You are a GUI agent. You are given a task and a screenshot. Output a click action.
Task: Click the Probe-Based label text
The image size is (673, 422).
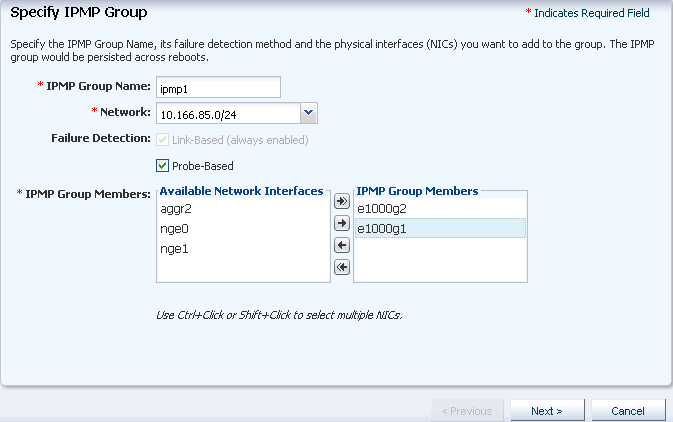(x=203, y=166)
